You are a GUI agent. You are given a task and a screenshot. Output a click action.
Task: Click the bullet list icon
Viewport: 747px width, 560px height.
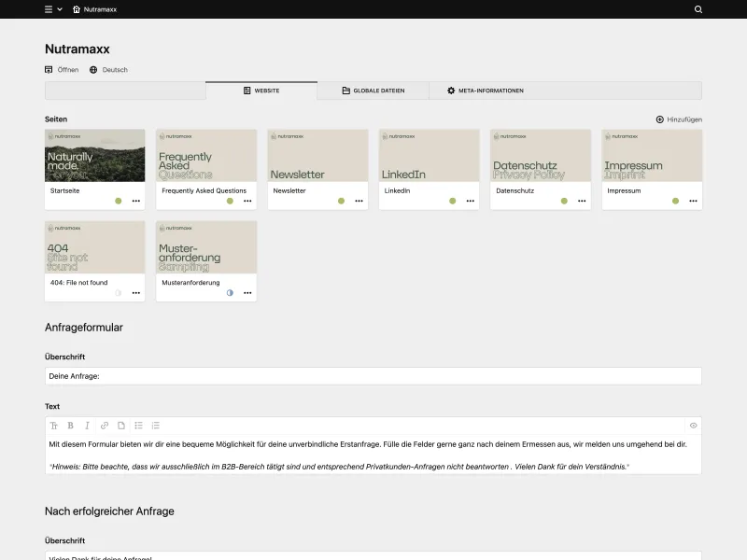(x=138, y=425)
